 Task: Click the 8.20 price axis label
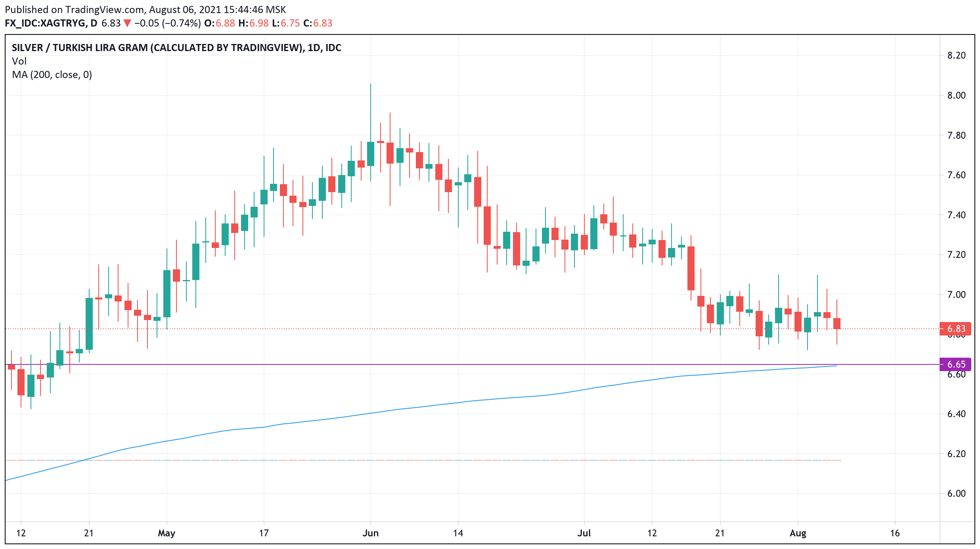click(956, 55)
